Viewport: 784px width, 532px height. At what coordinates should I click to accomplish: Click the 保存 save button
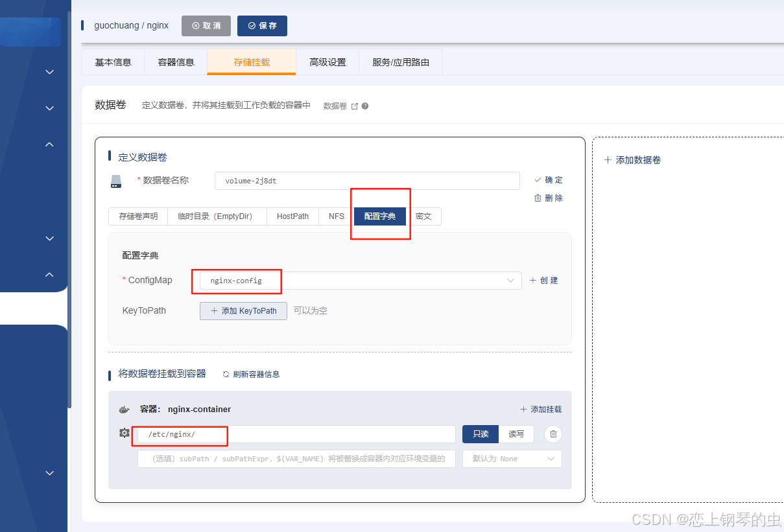coord(262,26)
